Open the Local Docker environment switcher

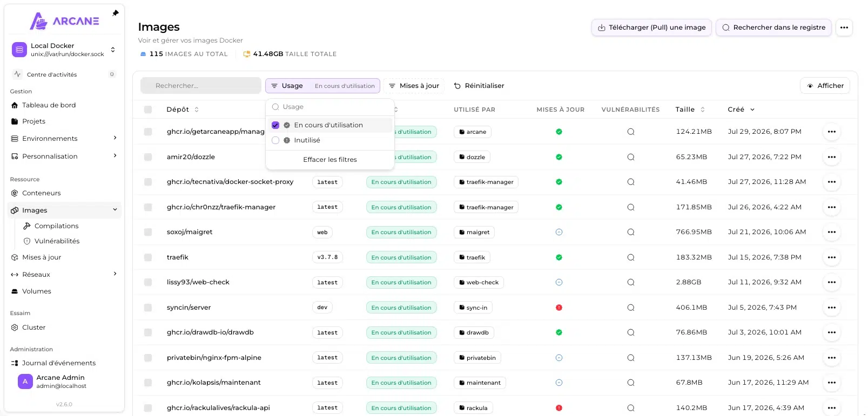click(64, 50)
